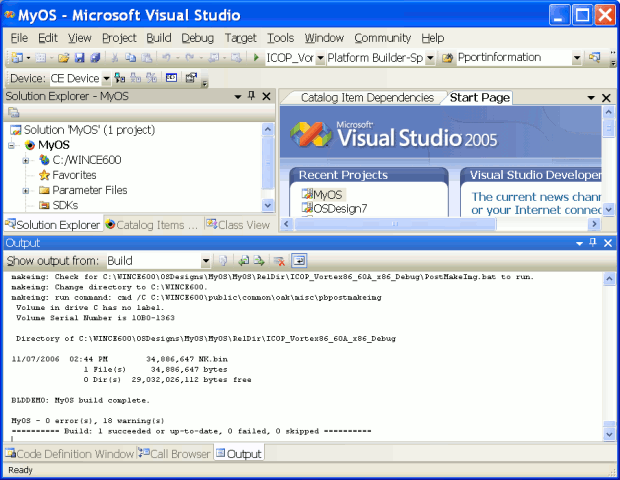This screenshot has height=480, width=620.
Task: Click Find Message in Code icon
Action: [x=223, y=261]
